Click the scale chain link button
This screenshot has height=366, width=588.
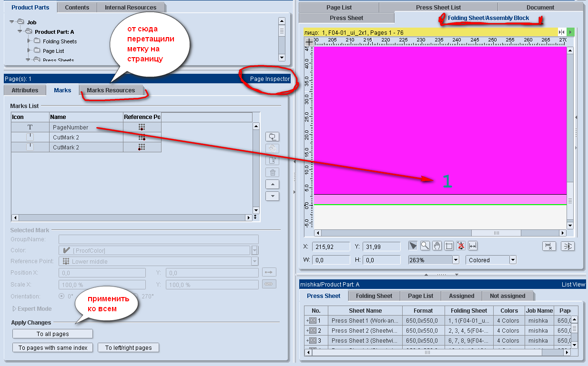(269, 284)
